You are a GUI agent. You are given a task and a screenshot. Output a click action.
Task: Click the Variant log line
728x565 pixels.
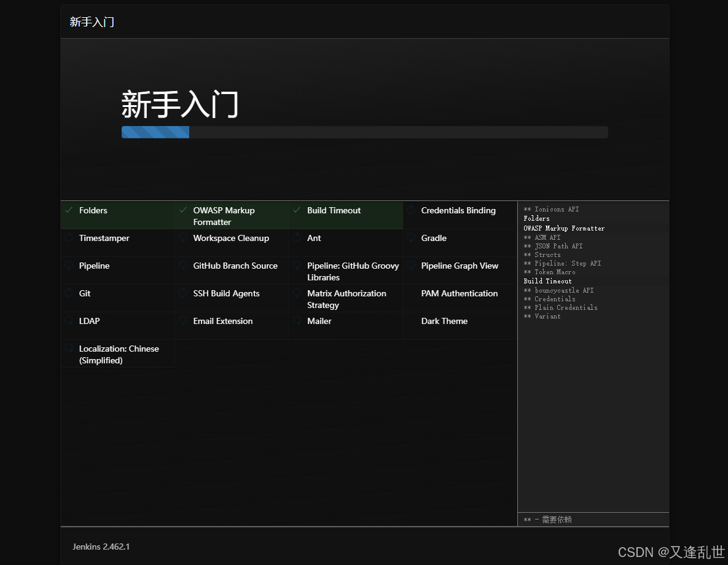[542, 317]
